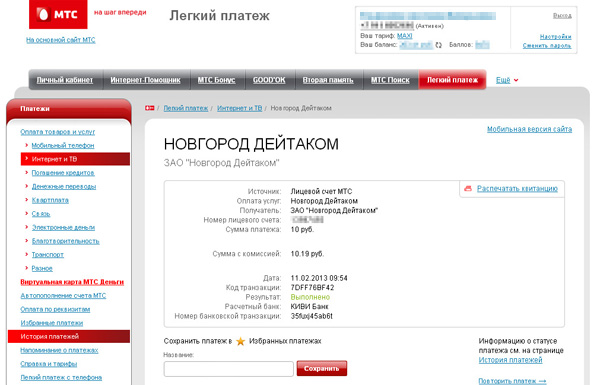Open Транспорт sidebar link
Image resolution: width=600 pixels, height=385 pixels.
[47, 254]
